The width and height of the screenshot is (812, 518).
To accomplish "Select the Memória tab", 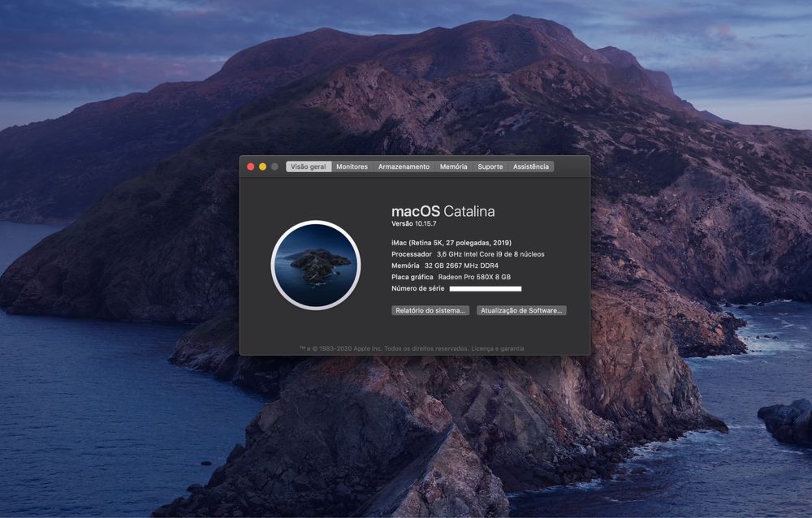I will (x=454, y=166).
